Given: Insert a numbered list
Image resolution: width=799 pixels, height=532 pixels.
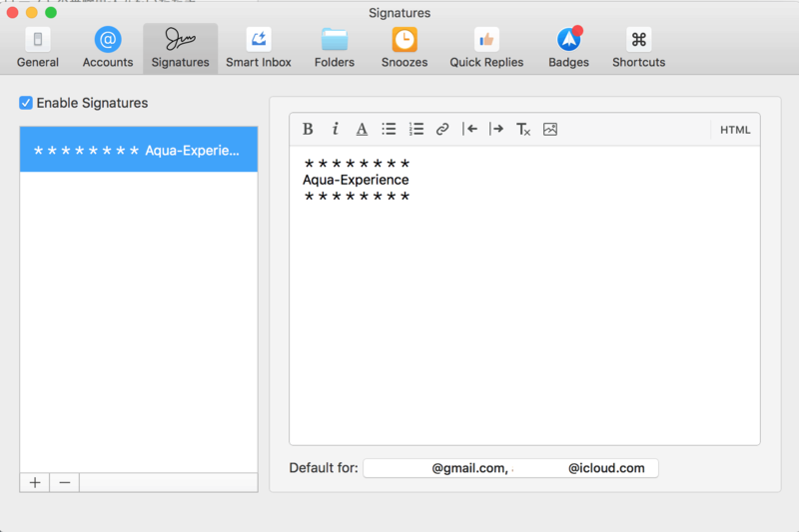Looking at the screenshot, I should (x=415, y=130).
